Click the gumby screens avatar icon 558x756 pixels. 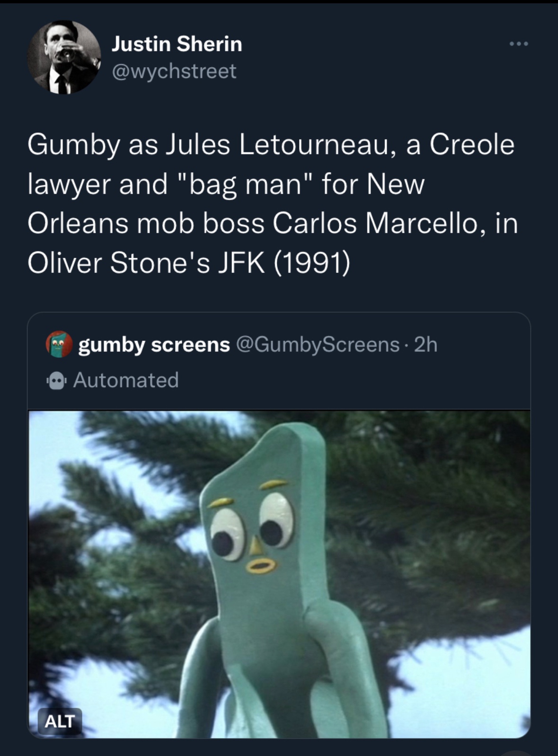point(59,344)
